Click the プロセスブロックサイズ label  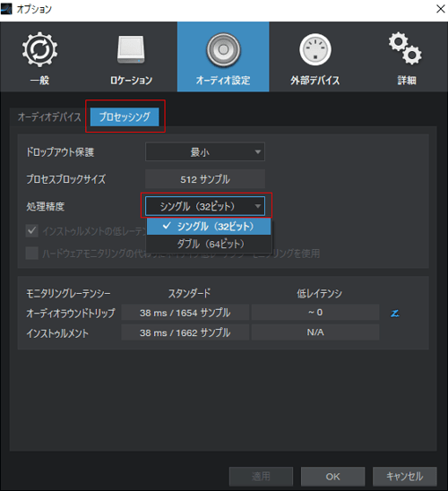pyautogui.click(x=66, y=179)
